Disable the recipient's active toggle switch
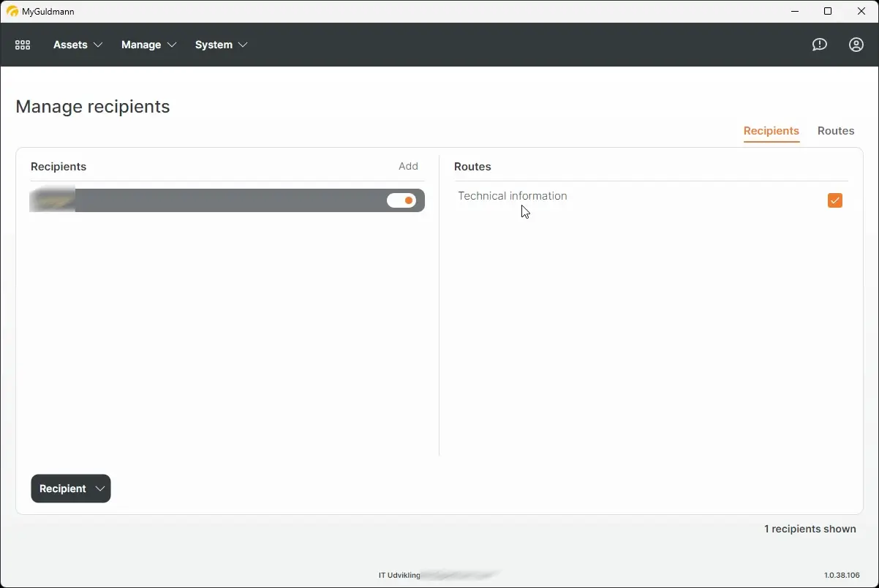 [x=401, y=200]
